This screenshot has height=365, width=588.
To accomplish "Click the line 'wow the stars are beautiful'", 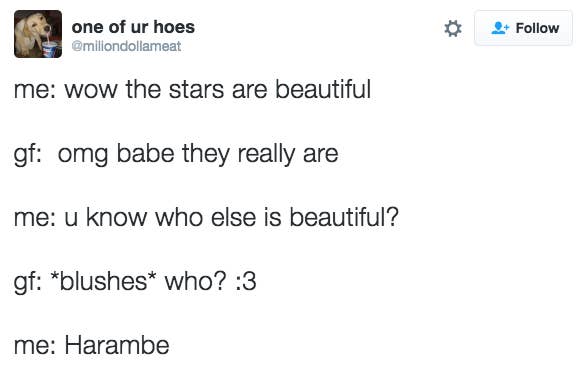I will tap(218, 90).
